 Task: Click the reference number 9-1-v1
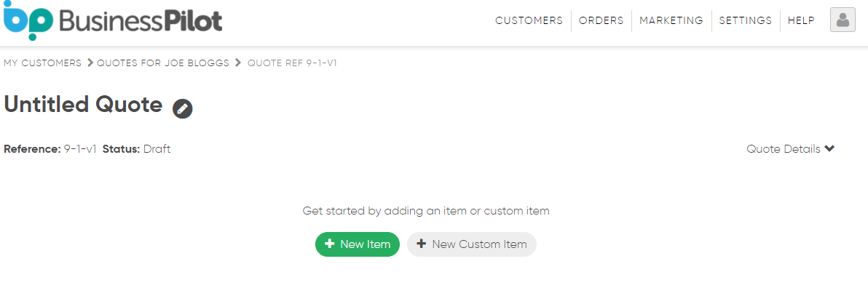(80, 149)
